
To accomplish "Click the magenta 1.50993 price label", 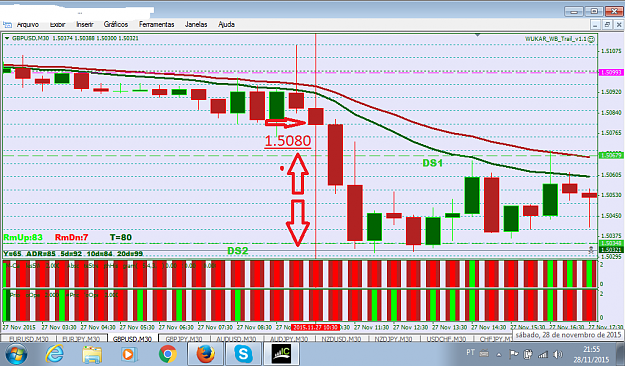I will tap(611, 72).
